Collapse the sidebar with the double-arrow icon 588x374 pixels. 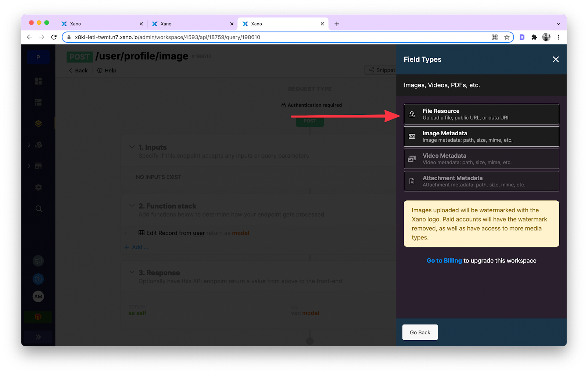point(38,336)
